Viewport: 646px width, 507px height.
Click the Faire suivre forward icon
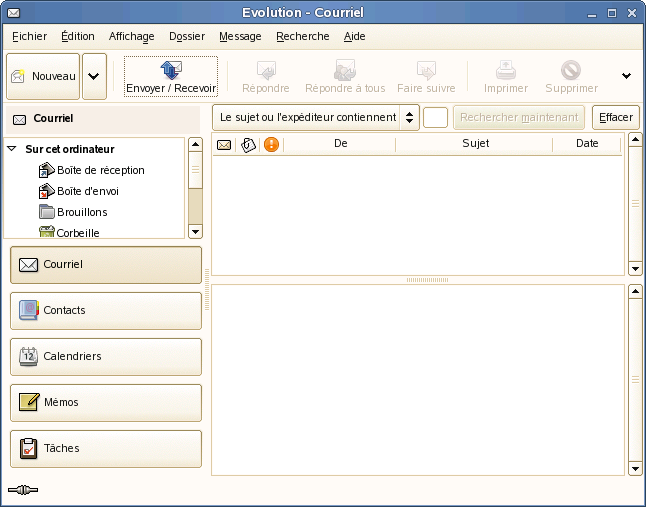426,70
